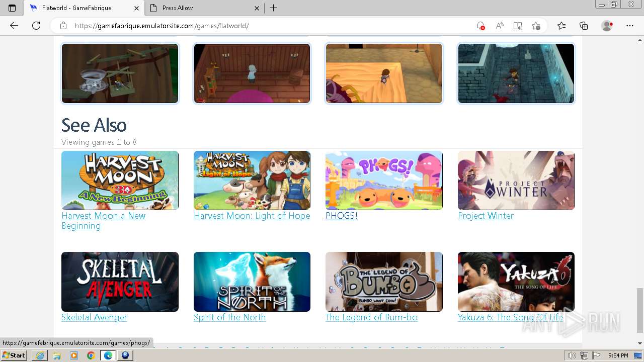
Task: Go to the Skeletal Avenger link
Action: click(94, 317)
